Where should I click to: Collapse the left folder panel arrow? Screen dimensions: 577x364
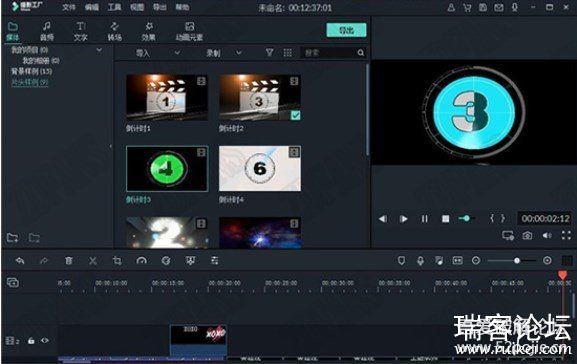(110, 146)
